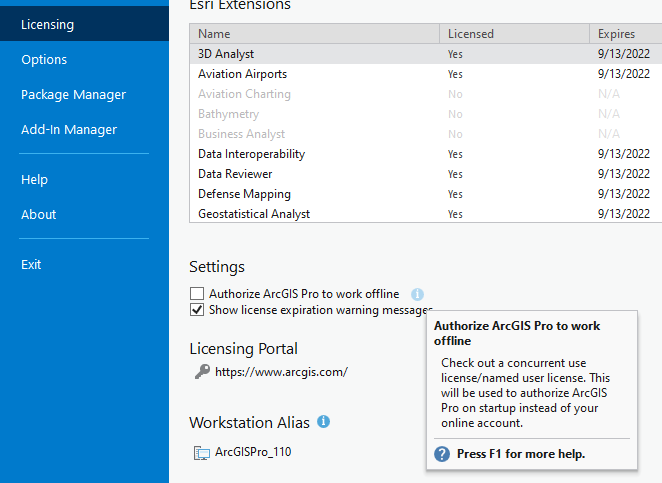The image size is (662, 483).
Task: Click the key icon under Licensing Portal
Action: pos(202,372)
